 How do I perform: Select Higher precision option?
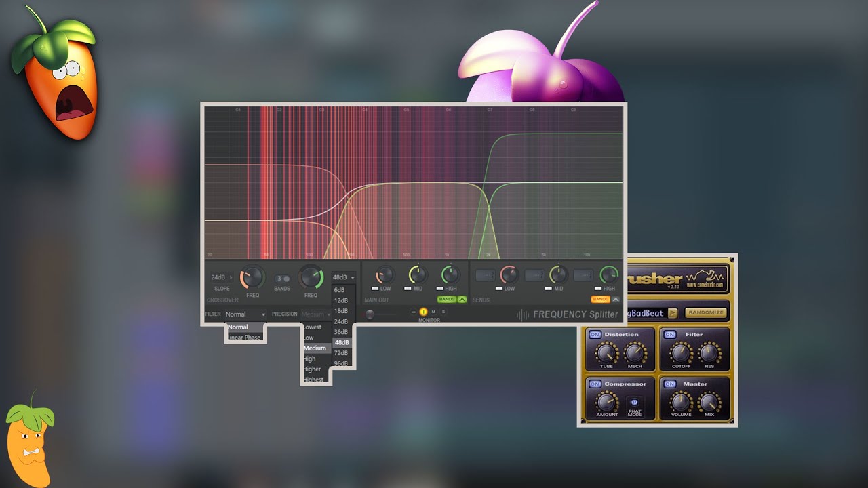tap(317, 369)
